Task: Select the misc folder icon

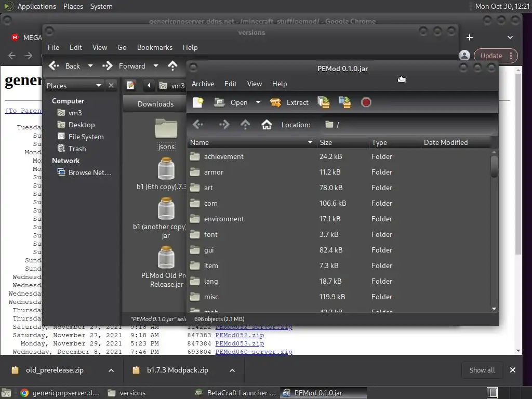Action: coord(195,297)
